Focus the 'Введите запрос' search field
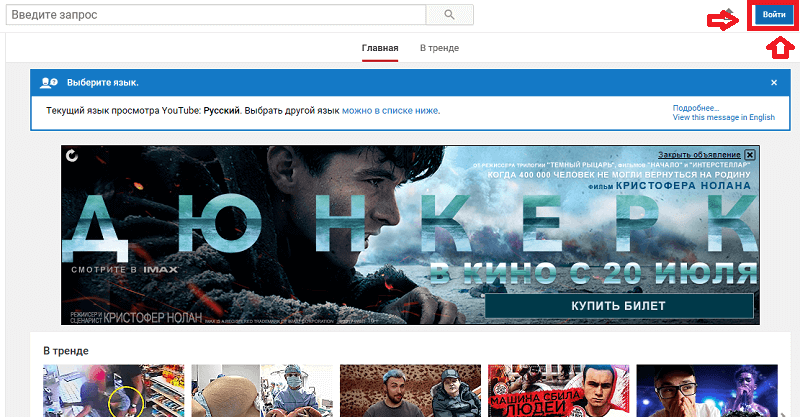Image resolution: width=800 pixels, height=417 pixels. (x=216, y=15)
